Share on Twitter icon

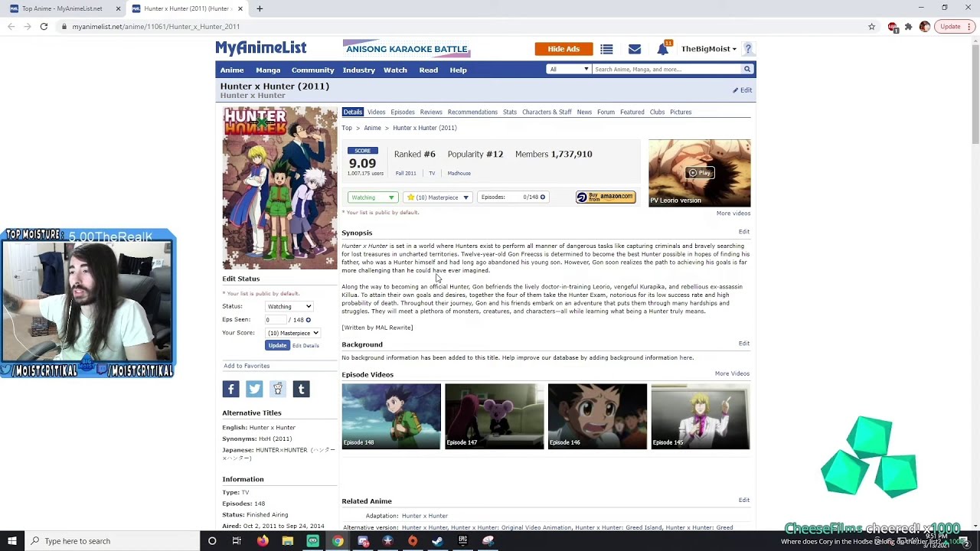click(254, 389)
